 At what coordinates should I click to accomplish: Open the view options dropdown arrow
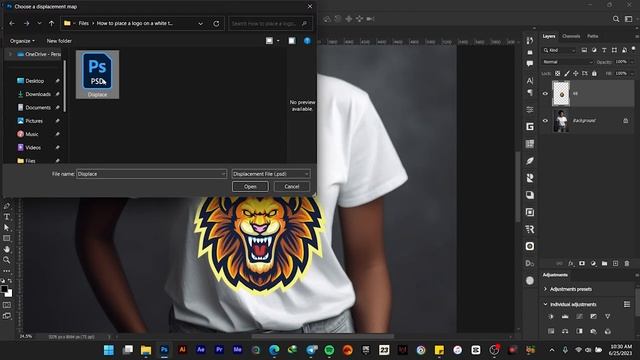coord(278,41)
